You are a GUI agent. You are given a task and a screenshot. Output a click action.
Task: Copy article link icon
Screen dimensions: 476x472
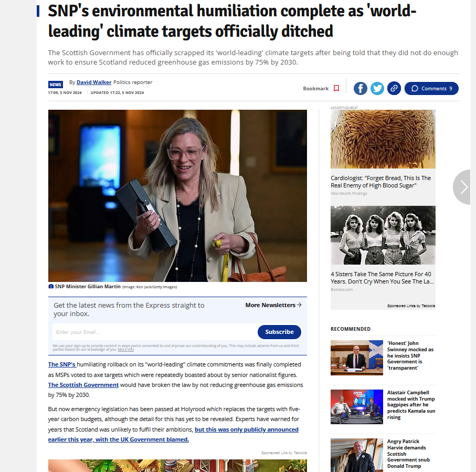pyautogui.click(x=394, y=88)
